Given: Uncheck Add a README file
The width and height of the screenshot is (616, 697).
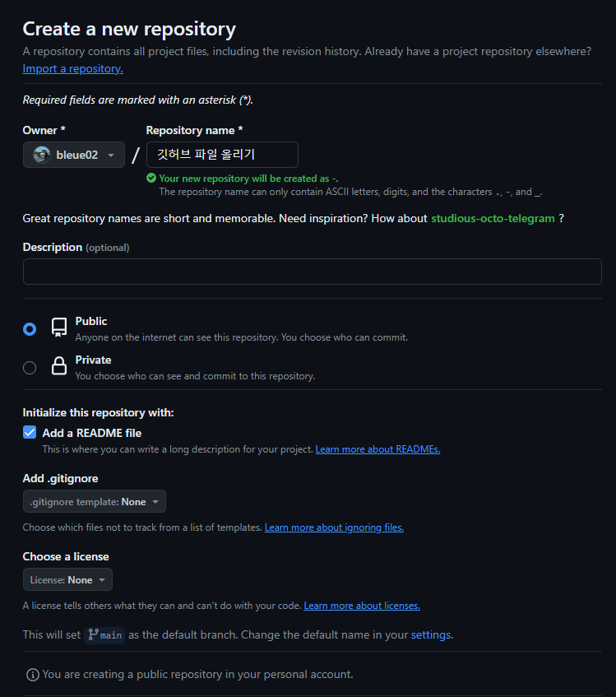Looking at the screenshot, I should point(29,432).
